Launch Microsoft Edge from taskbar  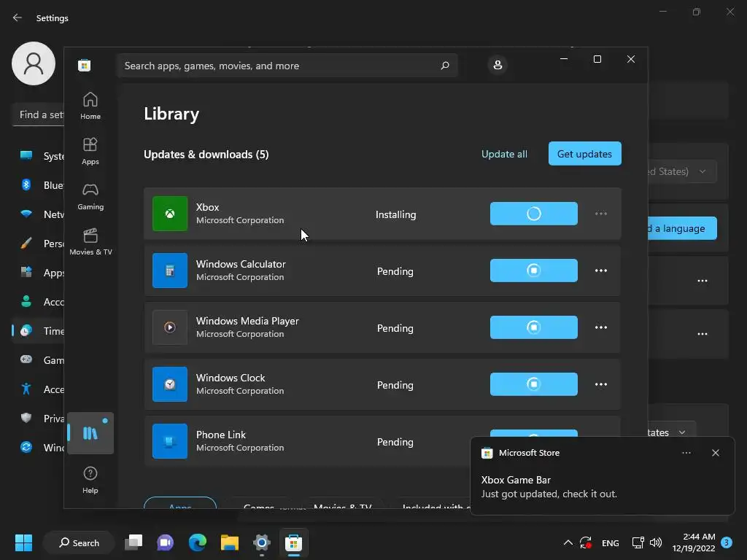coord(197,542)
